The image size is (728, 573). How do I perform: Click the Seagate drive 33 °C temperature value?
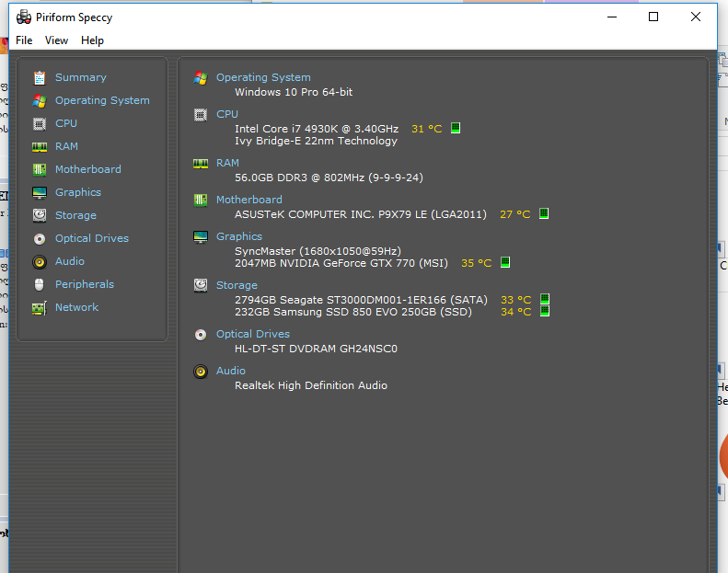(x=515, y=300)
